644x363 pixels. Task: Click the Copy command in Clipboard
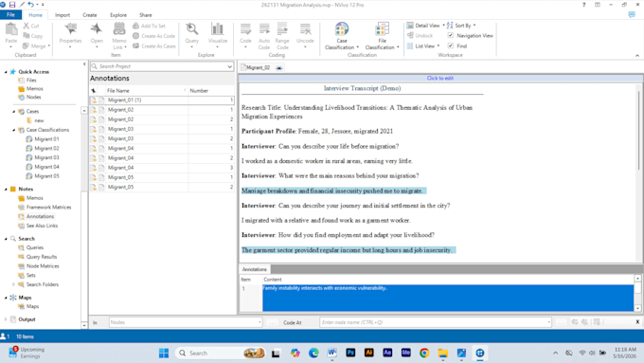pos(33,36)
